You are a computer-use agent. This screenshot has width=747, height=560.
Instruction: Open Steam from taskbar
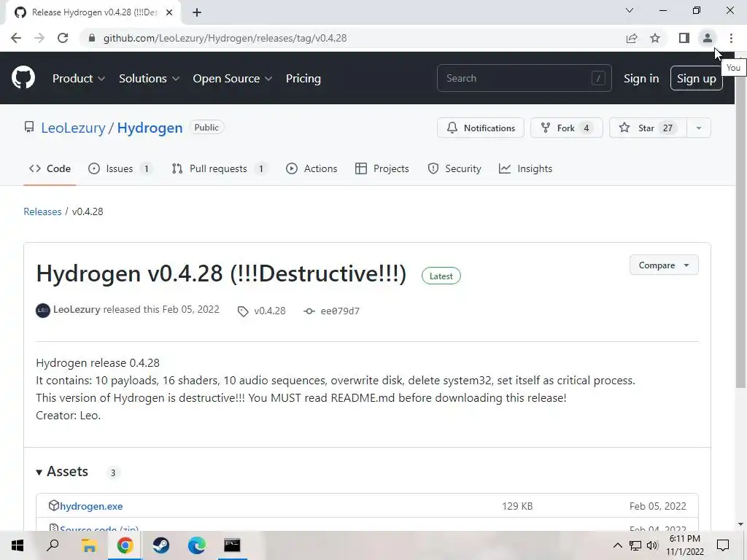point(161,545)
